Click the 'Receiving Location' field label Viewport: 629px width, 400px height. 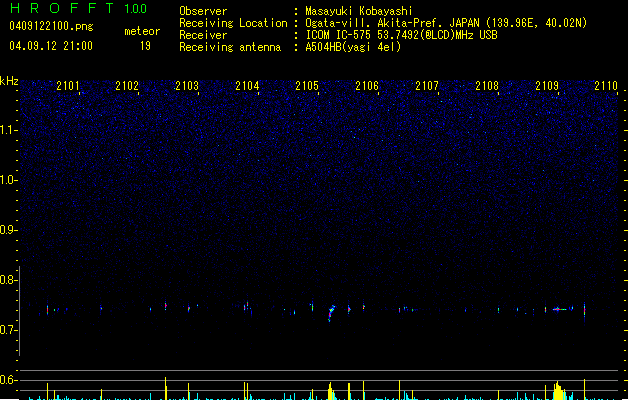233,23
